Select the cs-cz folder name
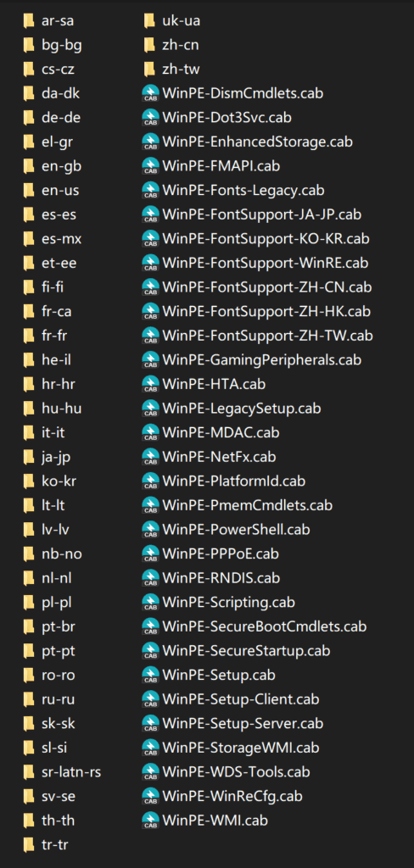 [59, 70]
